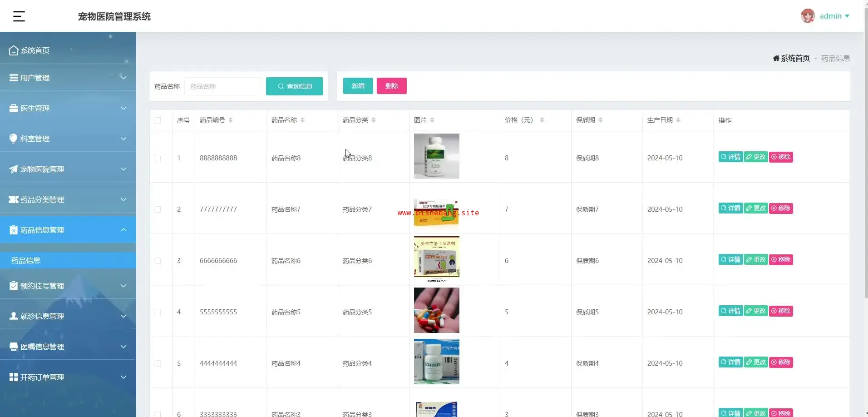Click the pink 删除 button
This screenshot has height=417, width=868.
392,86
